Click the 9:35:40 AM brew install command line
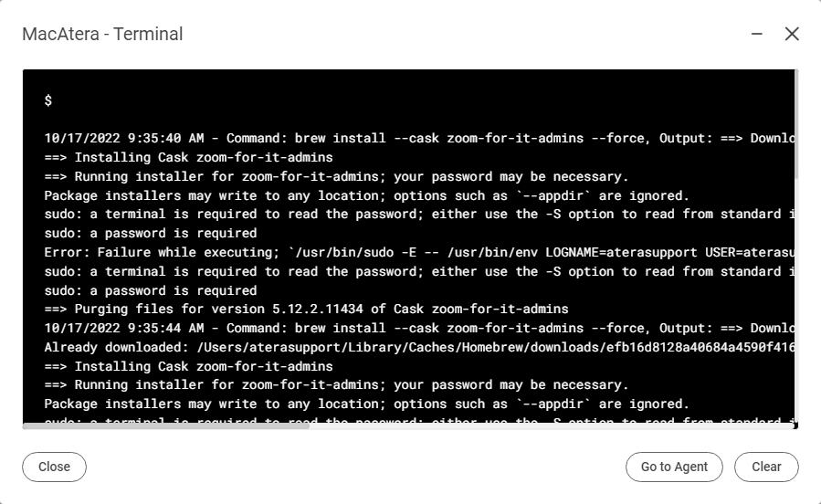This screenshot has height=504, width=821. [419, 138]
